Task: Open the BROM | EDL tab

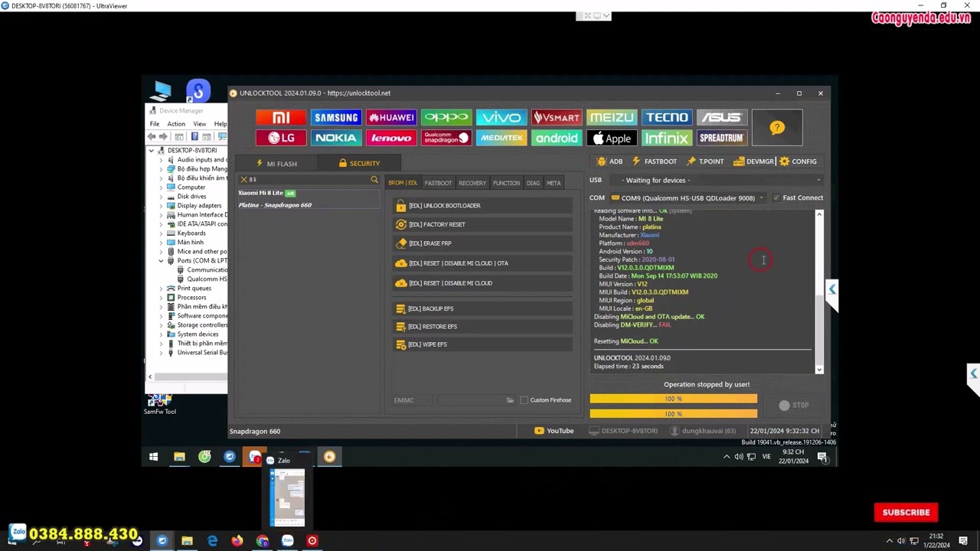Action: (x=403, y=183)
